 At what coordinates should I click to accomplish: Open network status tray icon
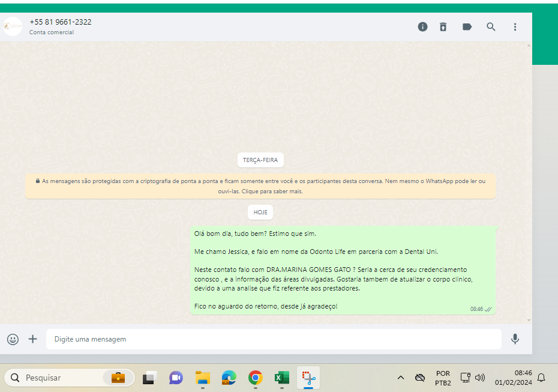tap(466, 378)
